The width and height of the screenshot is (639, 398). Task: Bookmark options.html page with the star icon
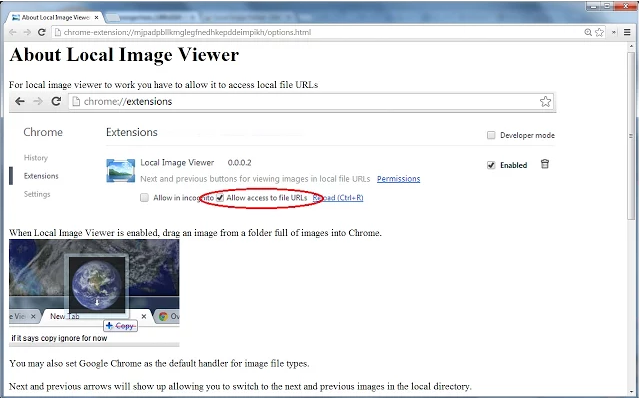pos(599,32)
